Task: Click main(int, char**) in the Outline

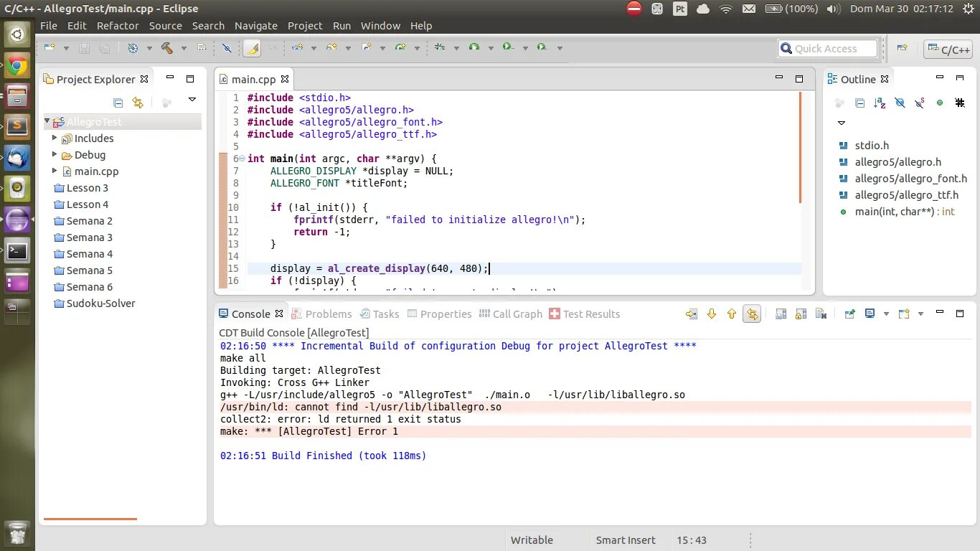Action: [x=905, y=212]
